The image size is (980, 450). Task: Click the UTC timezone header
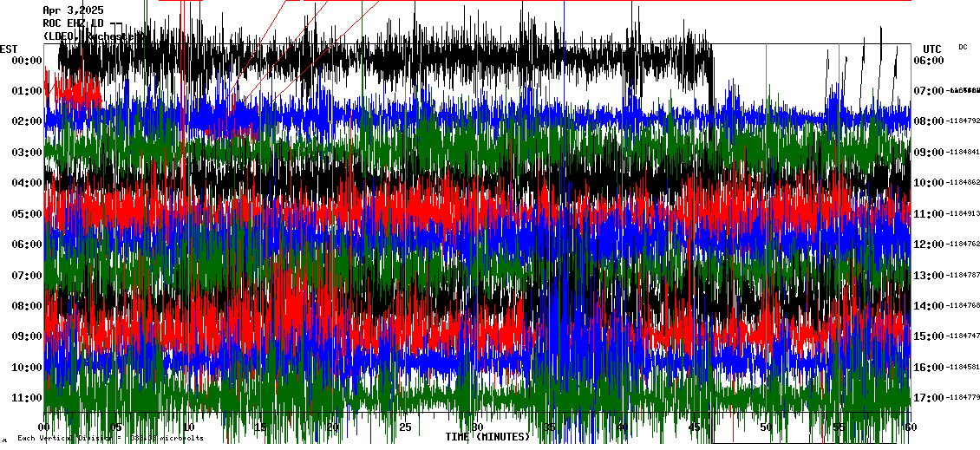(x=932, y=49)
